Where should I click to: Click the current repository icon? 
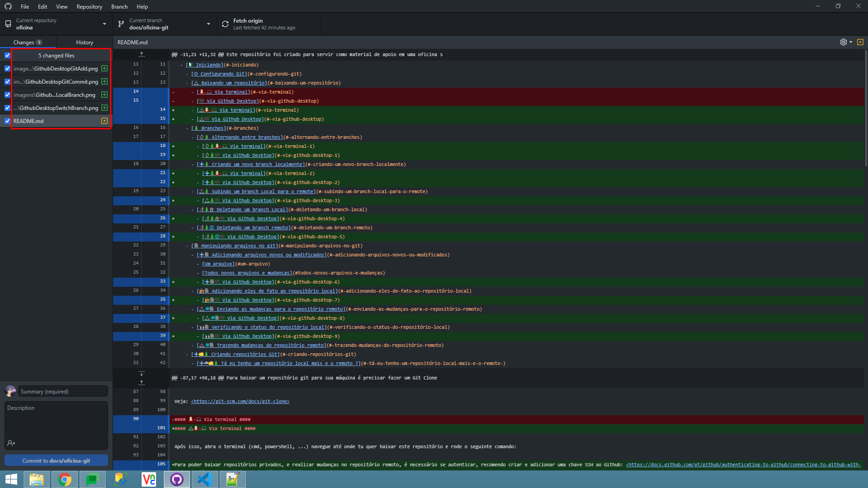point(8,24)
